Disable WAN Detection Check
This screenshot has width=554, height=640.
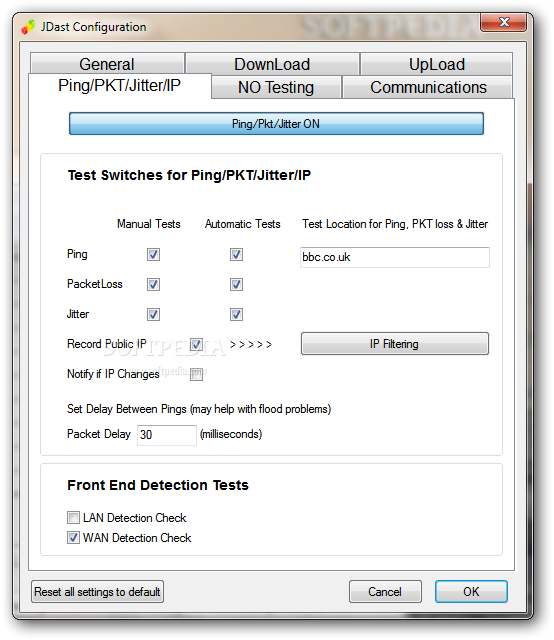(73, 538)
